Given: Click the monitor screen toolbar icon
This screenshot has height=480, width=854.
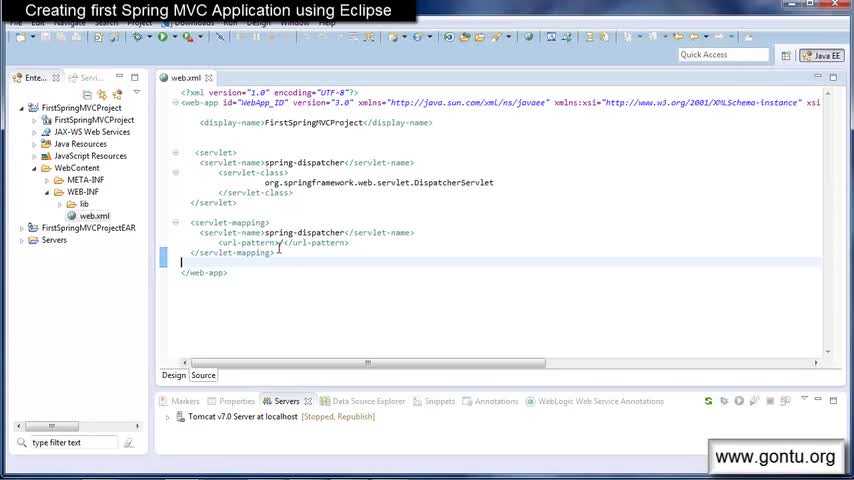Looking at the screenshot, I should (551, 37).
